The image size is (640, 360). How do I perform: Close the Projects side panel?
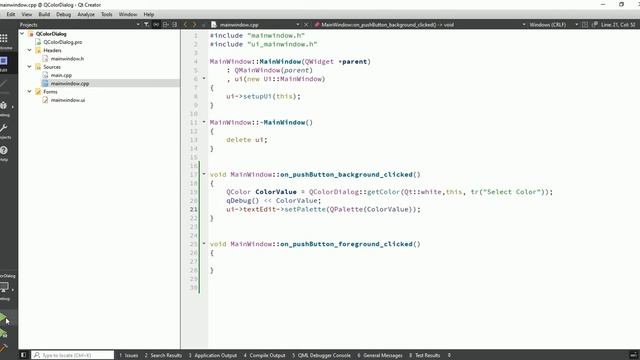175,24
